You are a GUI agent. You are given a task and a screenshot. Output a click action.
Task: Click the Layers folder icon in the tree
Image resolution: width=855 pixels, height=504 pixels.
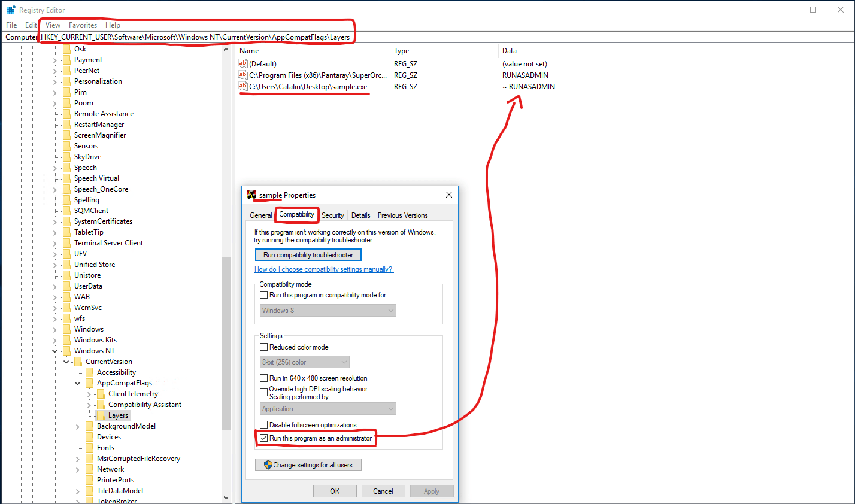point(101,415)
